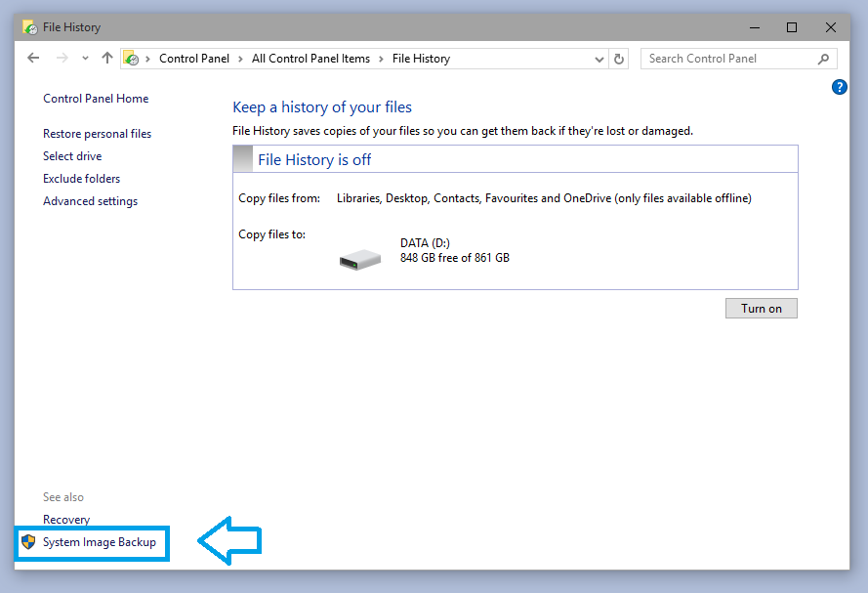Minimize the File History window

click(755, 27)
